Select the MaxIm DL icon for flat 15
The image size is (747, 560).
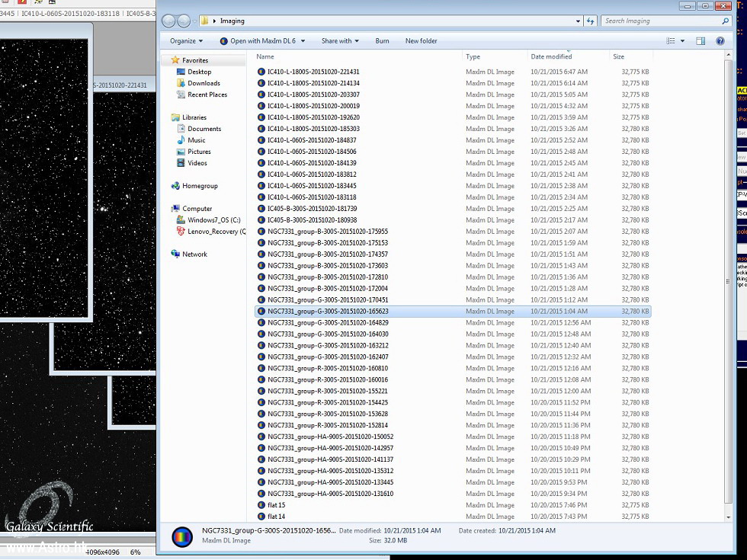(x=261, y=505)
